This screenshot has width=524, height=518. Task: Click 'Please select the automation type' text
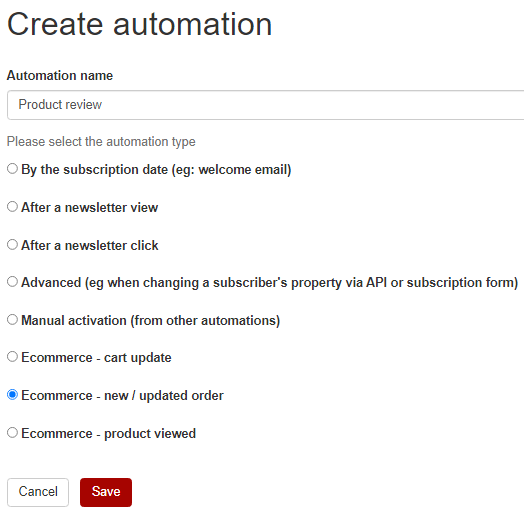click(x=101, y=142)
